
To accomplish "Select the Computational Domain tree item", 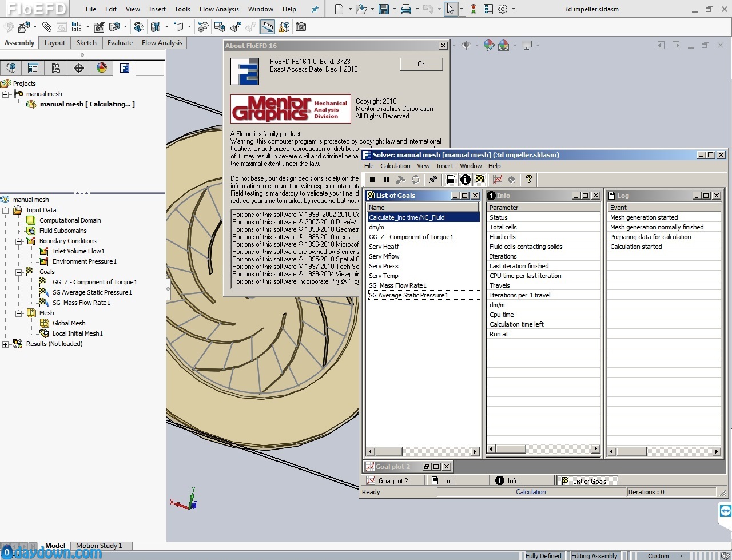I will (x=70, y=220).
